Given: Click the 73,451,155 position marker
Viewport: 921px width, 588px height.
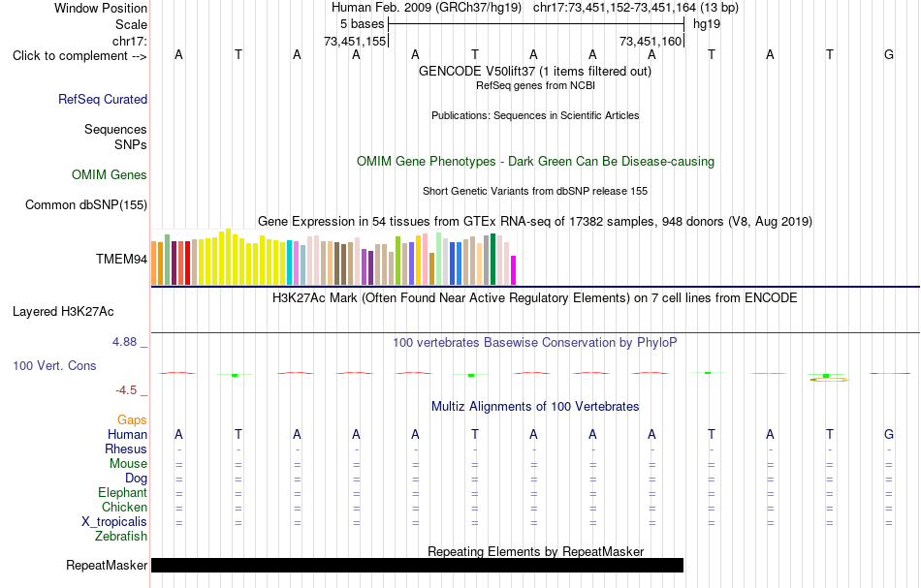Looking at the screenshot, I should click(x=355, y=42).
